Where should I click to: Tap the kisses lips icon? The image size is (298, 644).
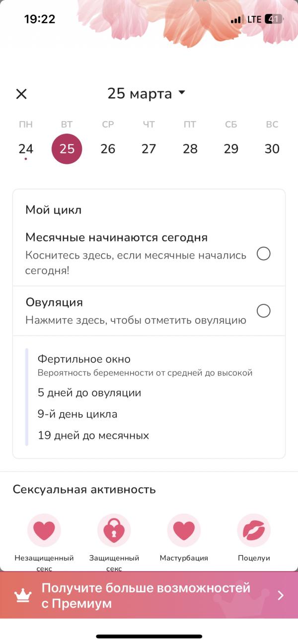click(x=254, y=531)
